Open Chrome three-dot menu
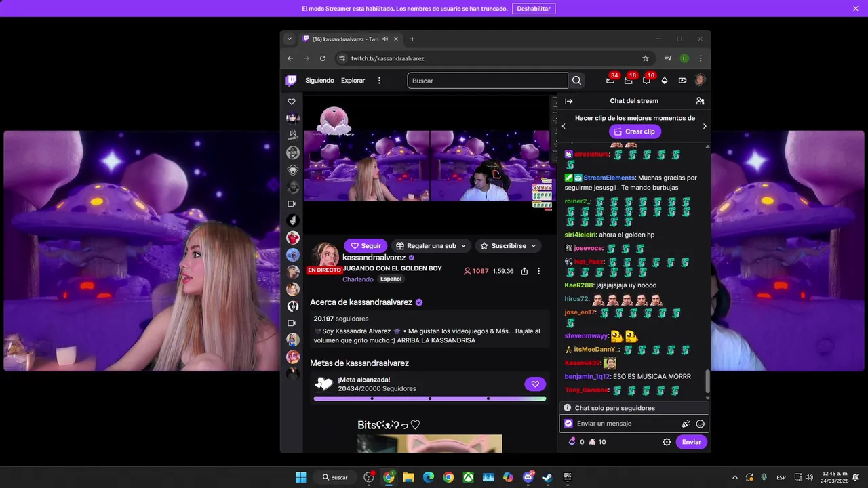Screen dimensions: 868x488 [x=701, y=58]
